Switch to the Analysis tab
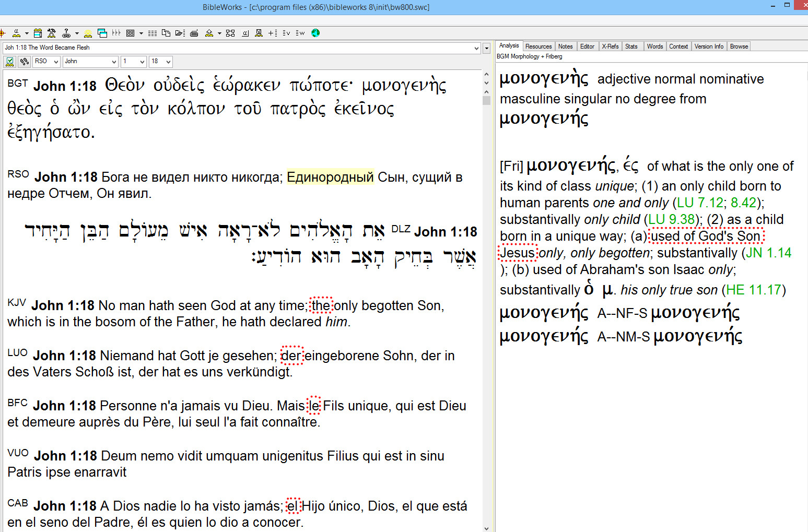The image size is (808, 532). tap(509, 45)
